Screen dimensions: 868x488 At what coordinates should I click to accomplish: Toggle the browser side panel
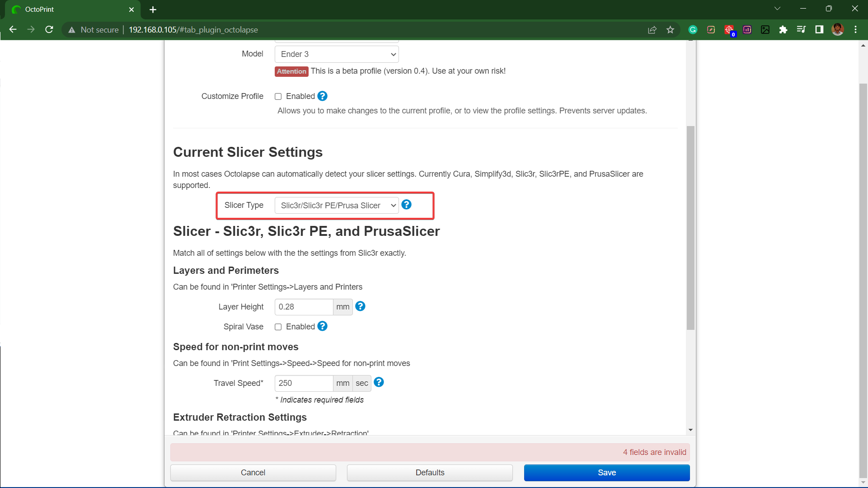click(x=819, y=30)
